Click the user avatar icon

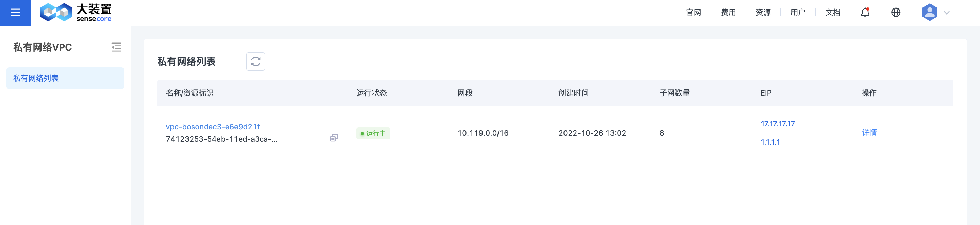pyautogui.click(x=929, y=13)
